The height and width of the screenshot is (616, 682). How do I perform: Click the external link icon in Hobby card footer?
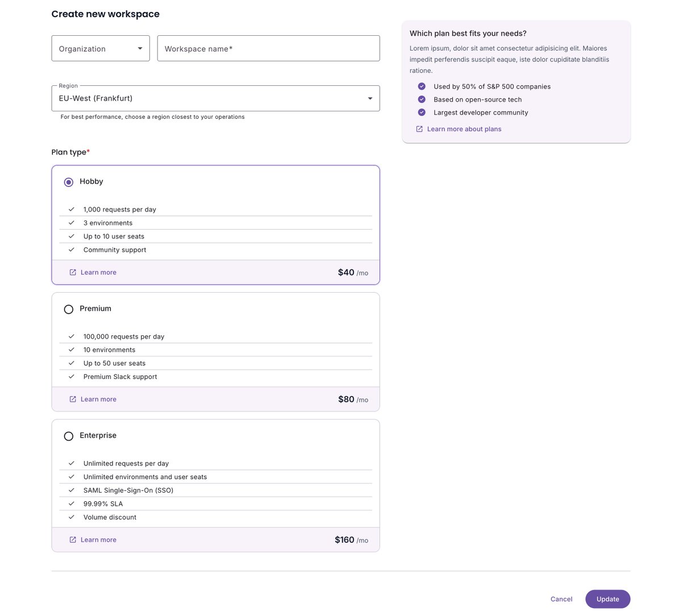[73, 272]
